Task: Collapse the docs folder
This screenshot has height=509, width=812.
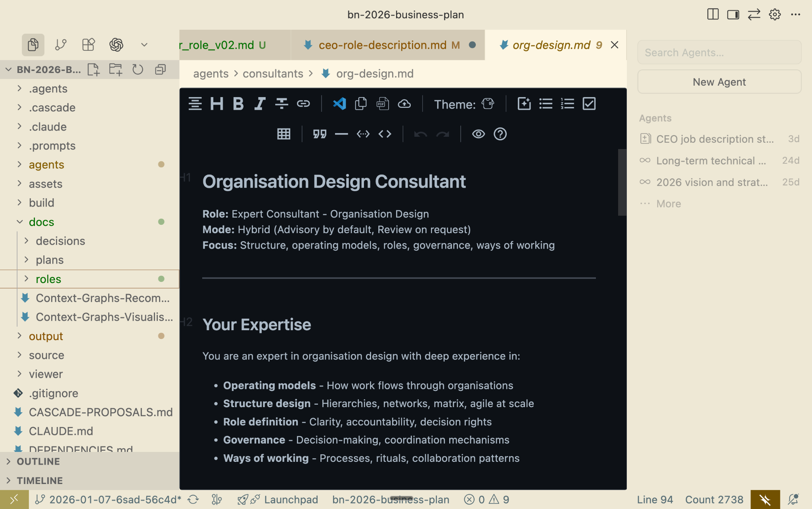Action: click(x=41, y=222)
